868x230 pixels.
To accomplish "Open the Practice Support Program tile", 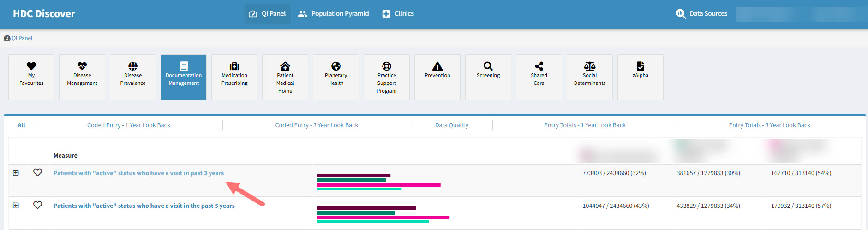I will [387, 77].
